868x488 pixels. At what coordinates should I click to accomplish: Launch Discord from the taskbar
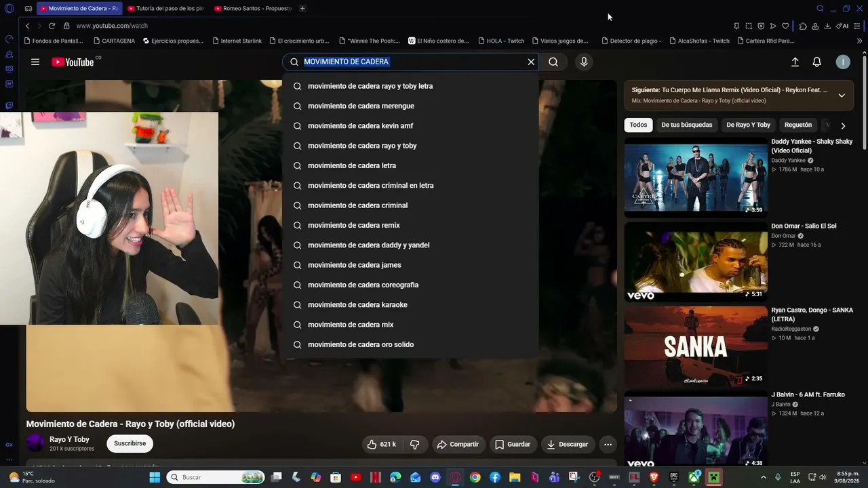coord(435,477)
